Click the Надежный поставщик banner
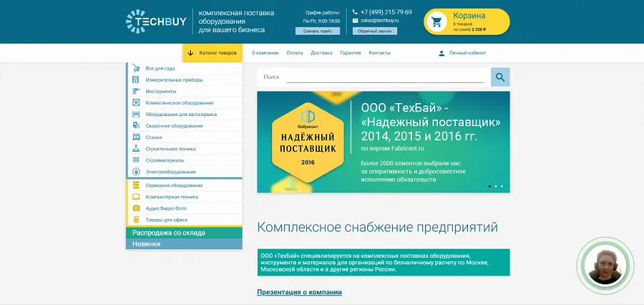This screenshot has width=644, height=305. pos(384,142)
